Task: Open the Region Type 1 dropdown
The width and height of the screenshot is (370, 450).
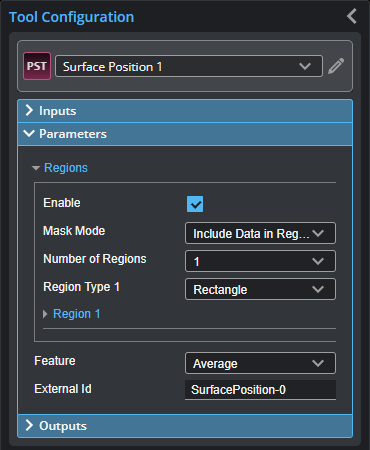Action: (x=260, y=289)
